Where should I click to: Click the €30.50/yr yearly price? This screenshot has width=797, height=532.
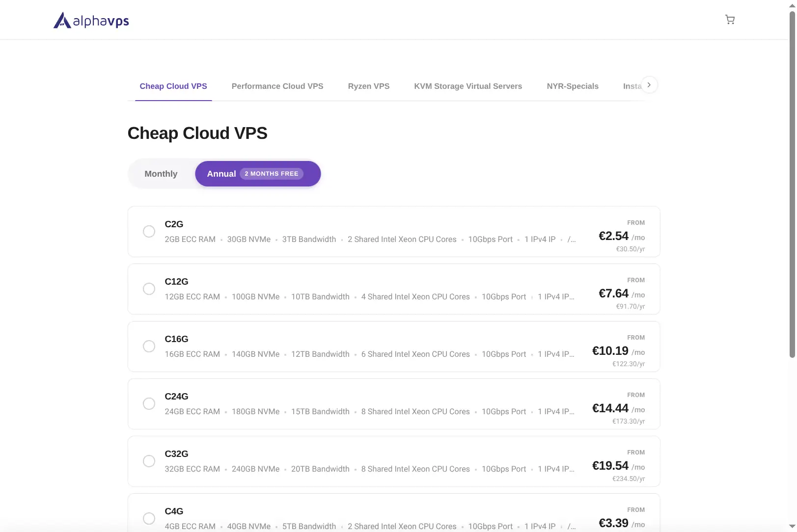[x=631, y=249]
